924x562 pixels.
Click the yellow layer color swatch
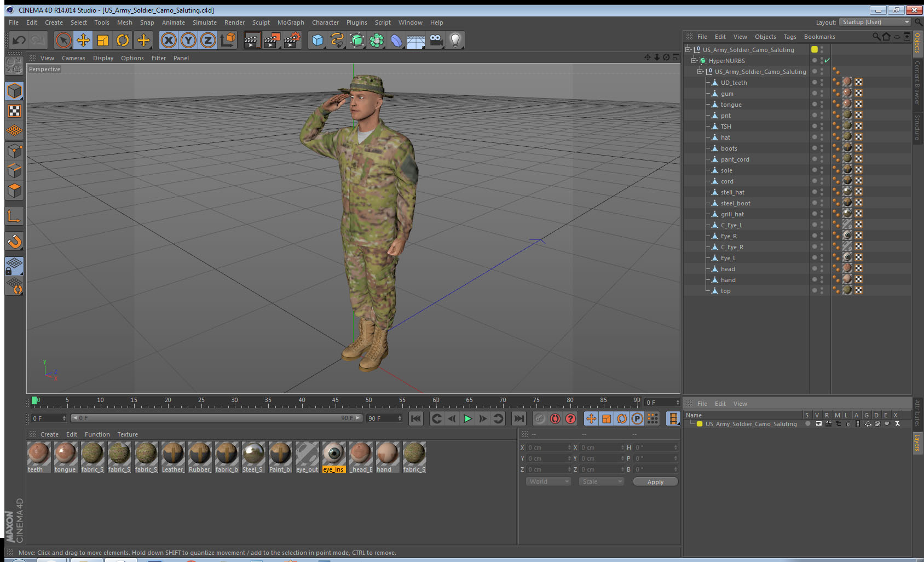pyautogui.click(x=700, y=423)
